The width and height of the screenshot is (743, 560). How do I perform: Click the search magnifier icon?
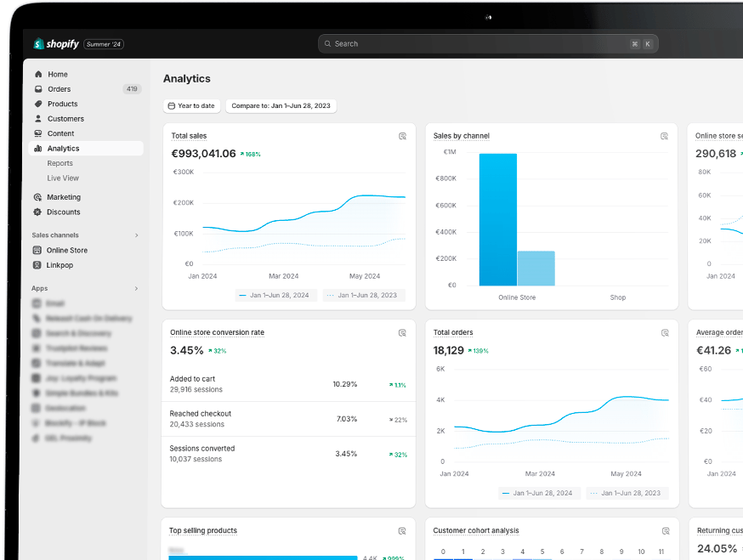coord(327,43)
